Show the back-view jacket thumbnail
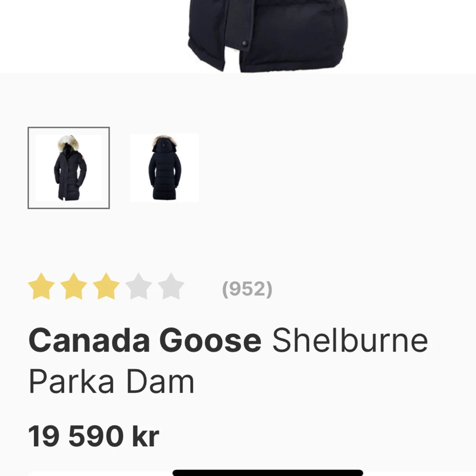Viewport: 476px width, 476px height. (x=165, y=168)
